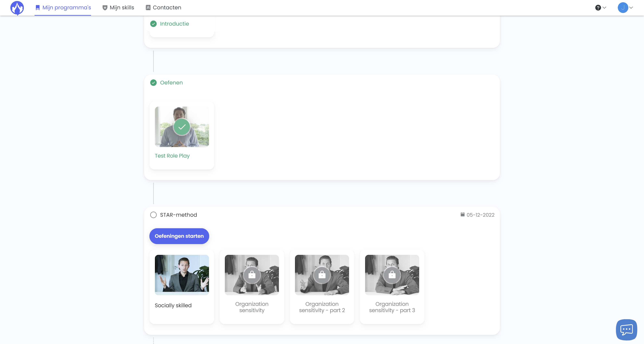644x344 pixels.
Task: Click the shield icon beside Mijn skills
Action: pyautogui.click(x=105, y=8)
